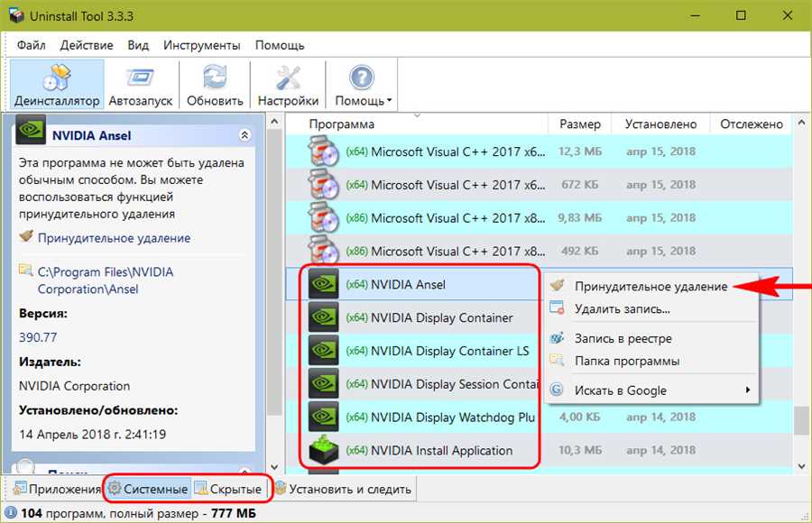Open the C:\Program Files\NVIDIA Corporation\Ansel path link
This screenshot has width=812, height=523.
105,280
